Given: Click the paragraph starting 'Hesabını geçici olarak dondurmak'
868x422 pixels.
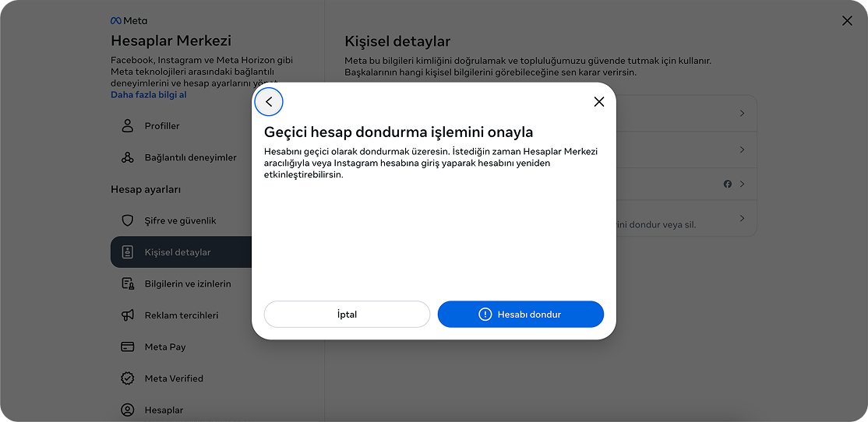Looking at the screenshot, I should [431, 163].
